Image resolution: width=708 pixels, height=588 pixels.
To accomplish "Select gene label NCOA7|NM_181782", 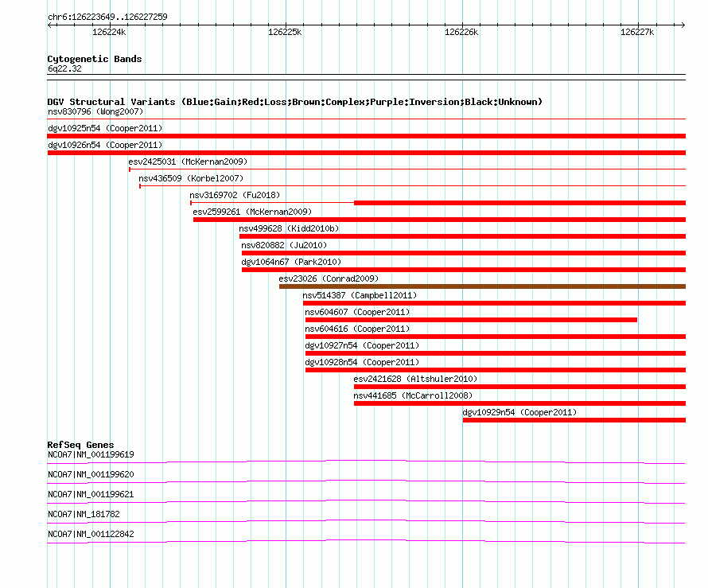I will (x=84, y=514).
